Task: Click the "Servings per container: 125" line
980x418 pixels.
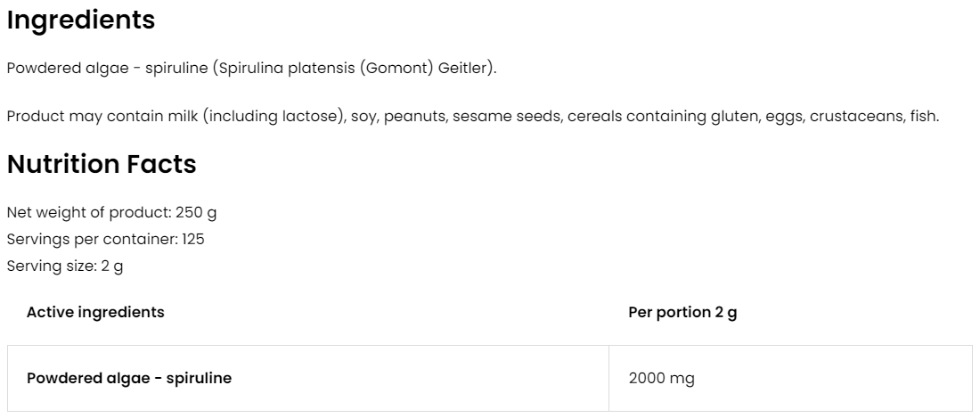Action: click(x=106, y=240)
